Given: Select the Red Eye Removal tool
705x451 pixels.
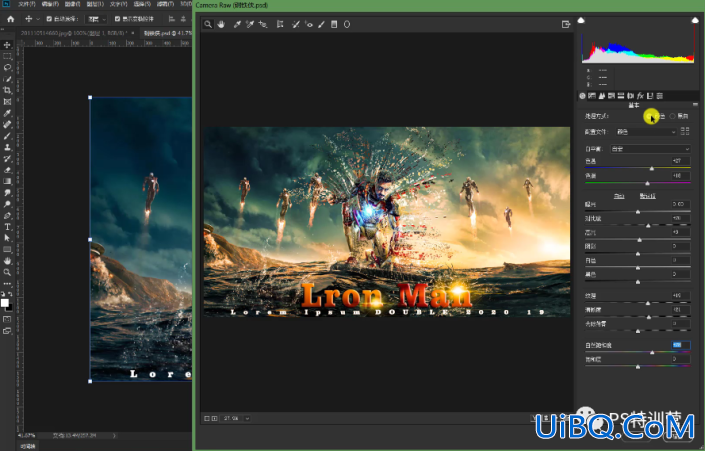Looking at the screenshot, I should click(308, 24).
